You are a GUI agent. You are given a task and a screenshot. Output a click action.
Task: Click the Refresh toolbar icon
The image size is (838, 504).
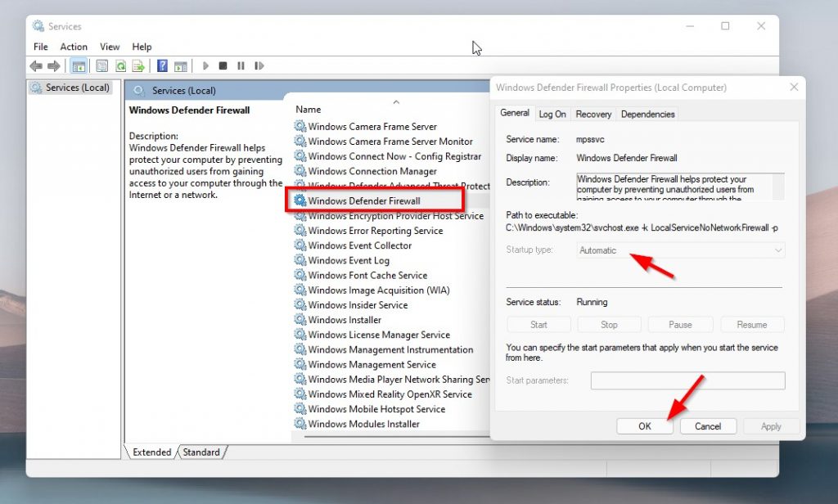point(121,65)
